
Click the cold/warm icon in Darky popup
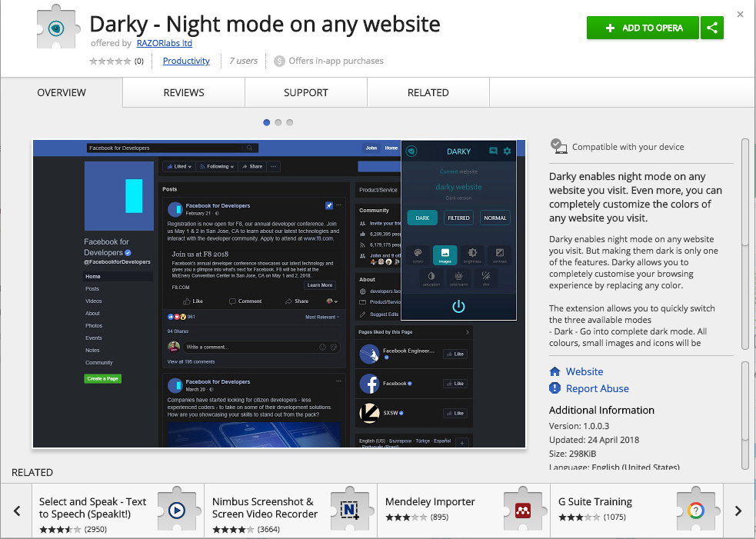[x=458, y=278]
